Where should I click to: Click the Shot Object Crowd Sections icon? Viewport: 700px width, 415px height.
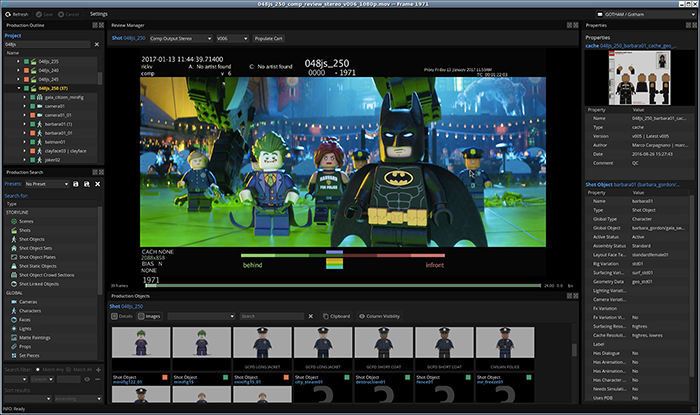pos(14,275)
